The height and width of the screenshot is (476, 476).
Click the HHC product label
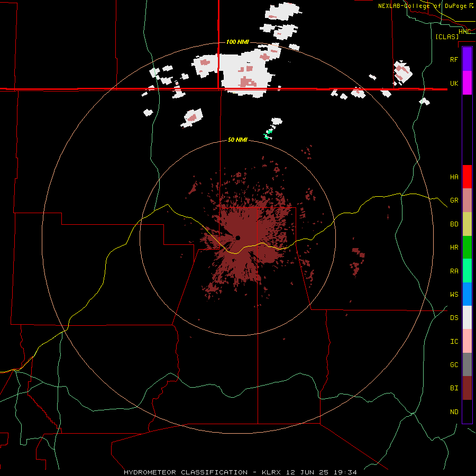(464, 32)
